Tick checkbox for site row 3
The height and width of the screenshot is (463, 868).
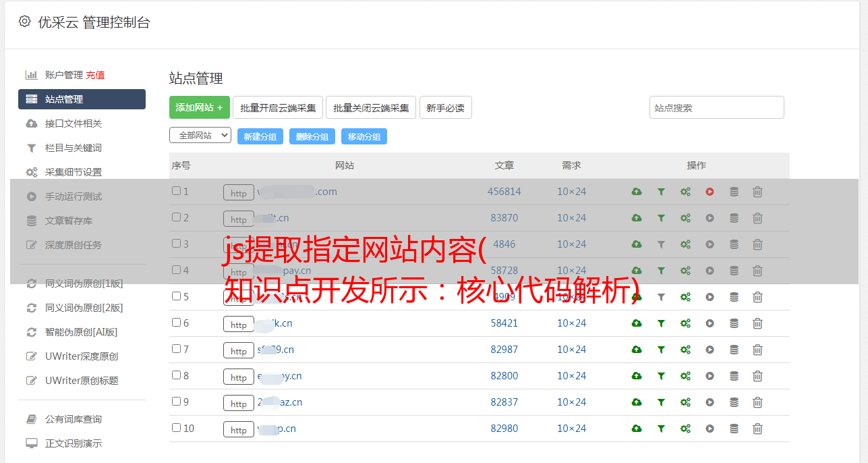pyautogui.click(x=176, y=244)
